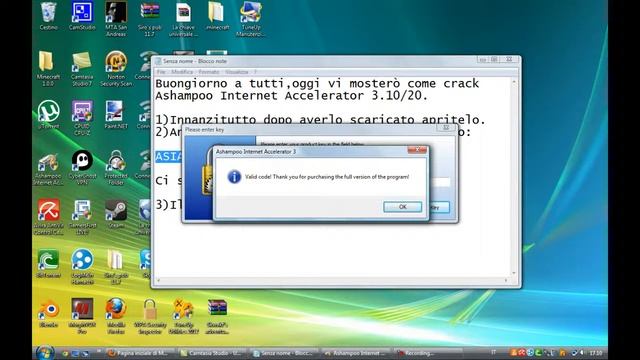
Task: Open the CyberGhost VPN shortcut
Action: 82,168
